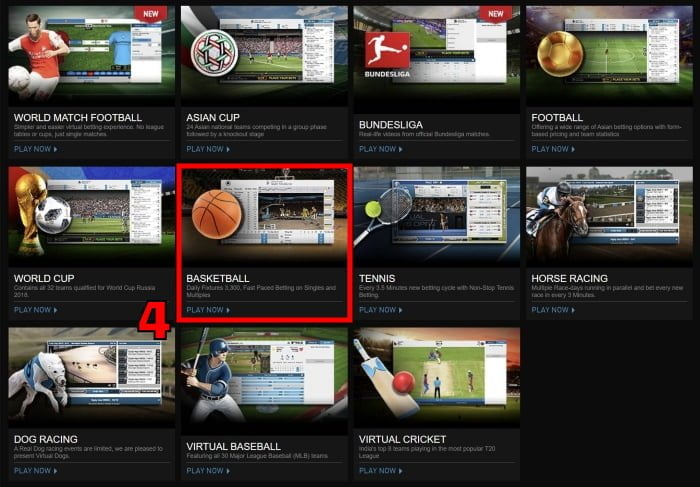Click the Horse Racing description about Race-days
The width and height of the screenshot is (700, 487).
click(x=607, y=291)
